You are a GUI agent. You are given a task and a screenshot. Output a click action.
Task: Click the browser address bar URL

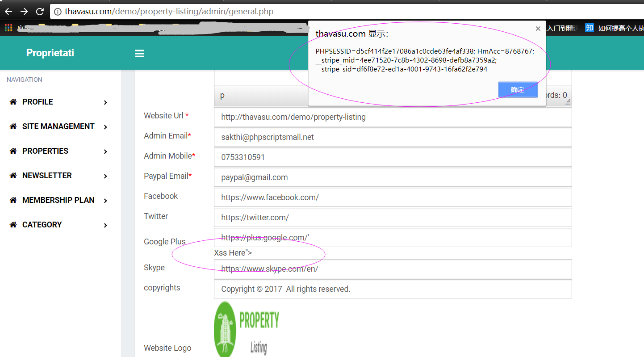169,12
